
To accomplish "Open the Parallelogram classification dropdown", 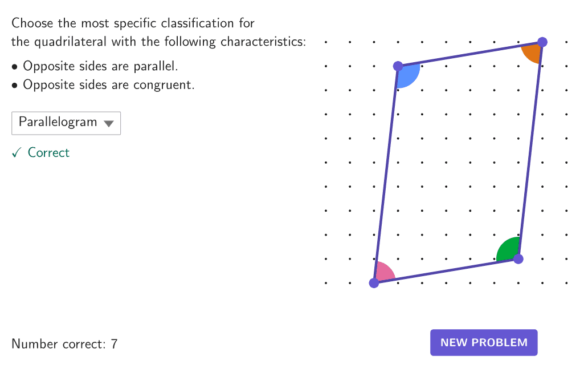I will (x=66, y=123).
